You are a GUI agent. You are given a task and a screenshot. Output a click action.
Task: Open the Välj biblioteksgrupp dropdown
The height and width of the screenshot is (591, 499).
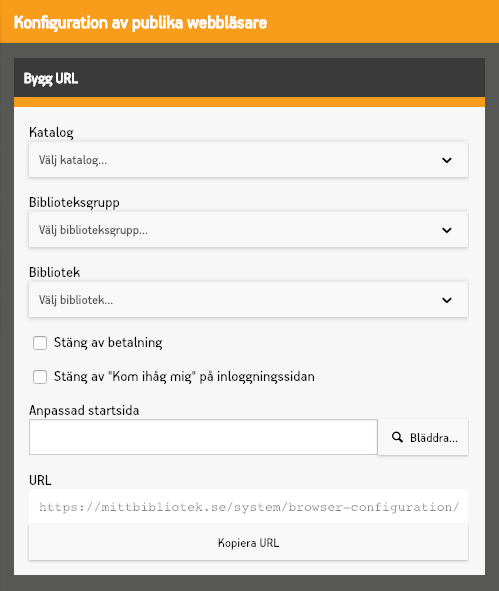248,230
